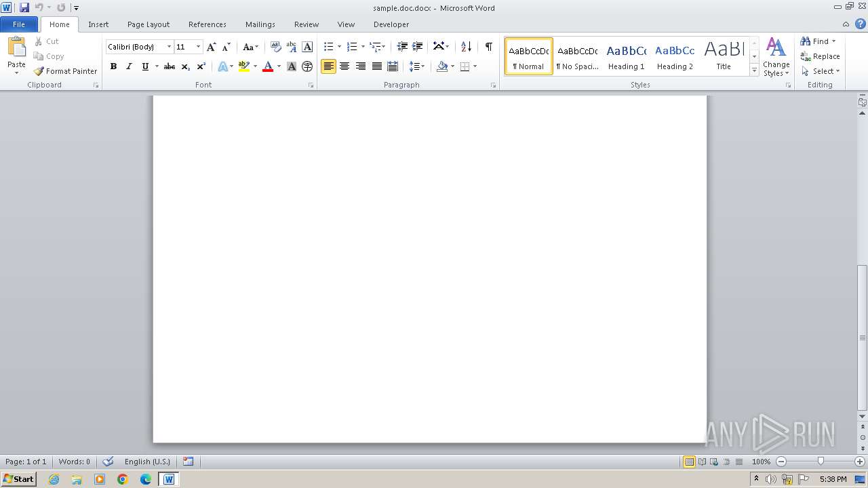Open the font size dropdown
This screenshot has width=868, height=488.
(x=198, y=47)
